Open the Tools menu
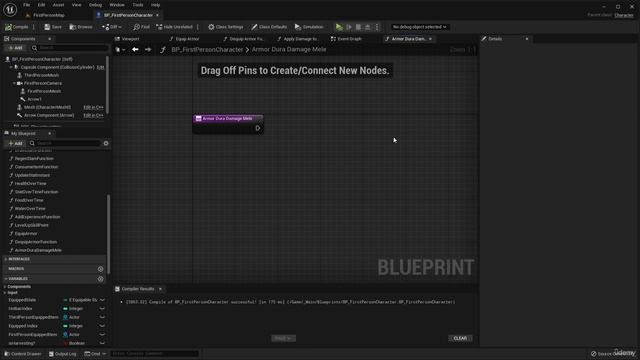 pyautogui.click(x=138, y=5)
